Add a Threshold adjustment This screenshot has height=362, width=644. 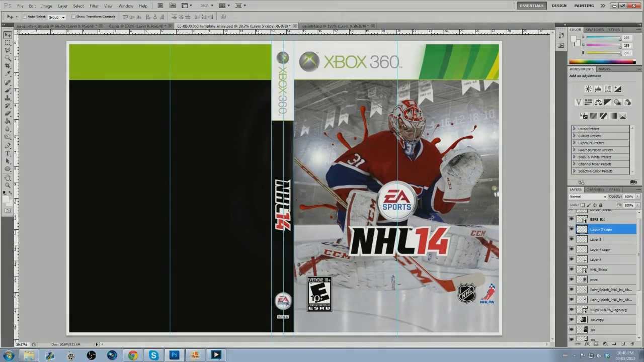[x=603, y=116]
